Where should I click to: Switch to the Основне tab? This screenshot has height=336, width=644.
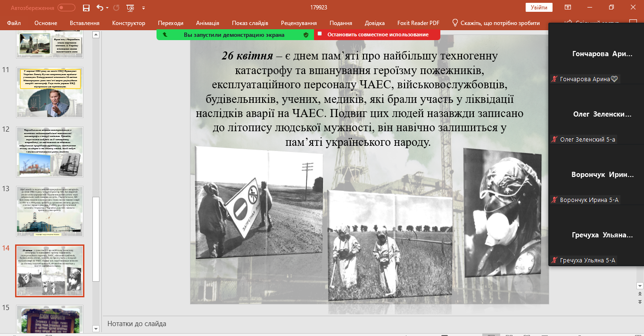[x=46, y=23]
